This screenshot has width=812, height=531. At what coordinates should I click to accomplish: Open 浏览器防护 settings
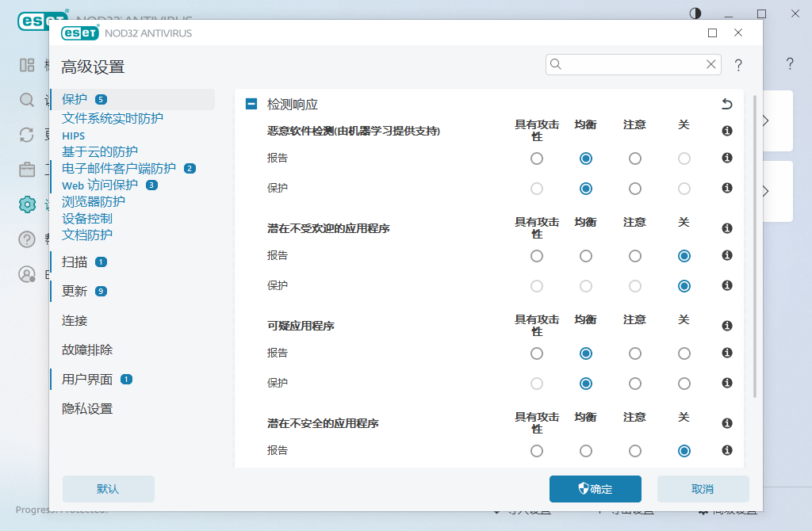[x=94, y=201]
